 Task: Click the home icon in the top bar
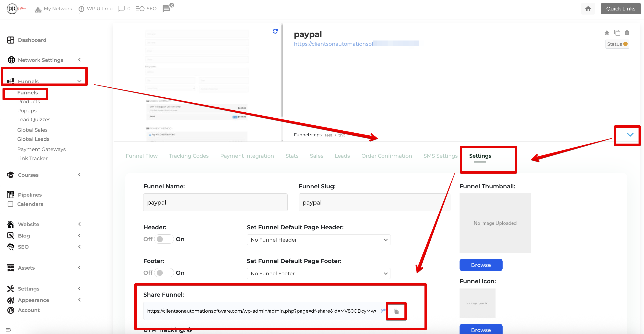(x=588, y=8)
